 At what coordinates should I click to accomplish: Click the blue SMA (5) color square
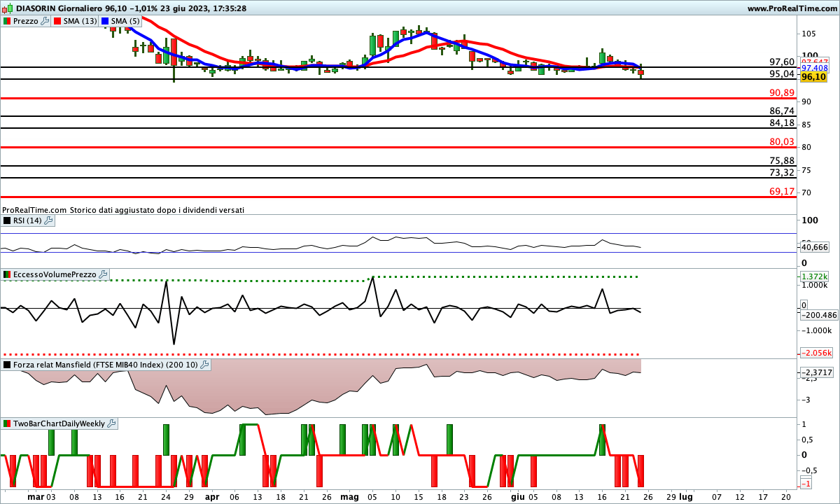[106, 21]
